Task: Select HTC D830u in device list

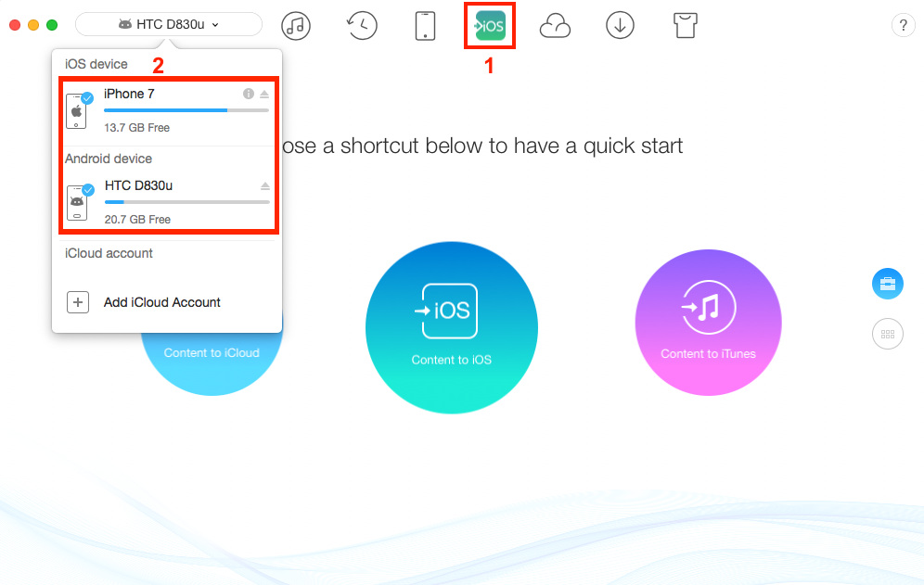Action: pos(169,202)
